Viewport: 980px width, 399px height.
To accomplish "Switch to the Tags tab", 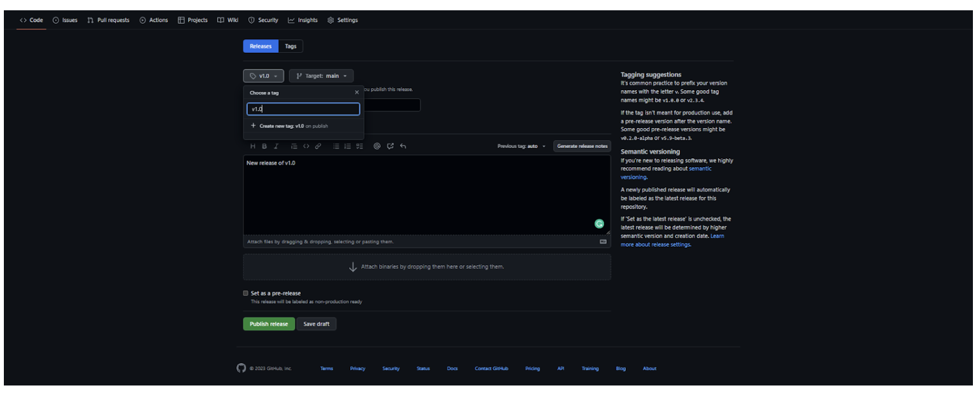I will tap(290, 46).
